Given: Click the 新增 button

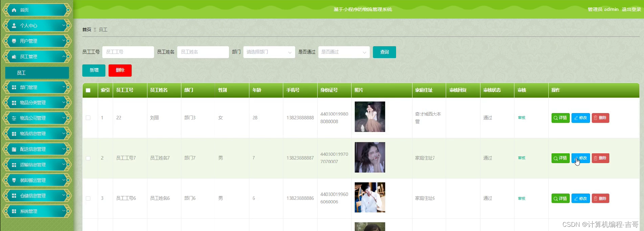Looking at the screenshot, I should (x=94, y=70).
